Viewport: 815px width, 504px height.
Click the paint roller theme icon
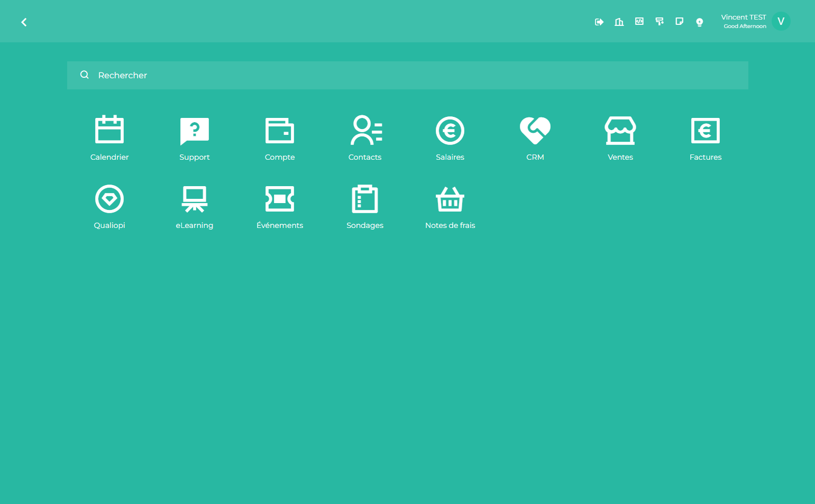[x=660, y=22]
